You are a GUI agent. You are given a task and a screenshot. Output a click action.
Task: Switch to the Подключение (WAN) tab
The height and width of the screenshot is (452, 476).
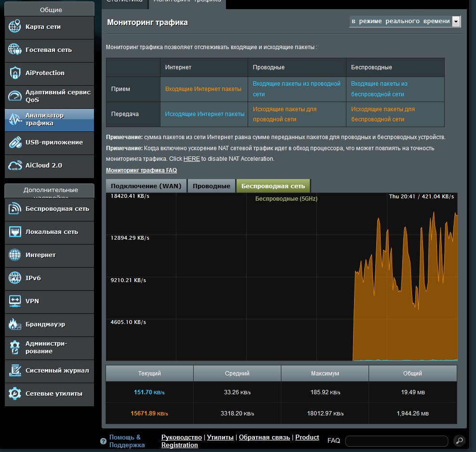coord(146,186)
